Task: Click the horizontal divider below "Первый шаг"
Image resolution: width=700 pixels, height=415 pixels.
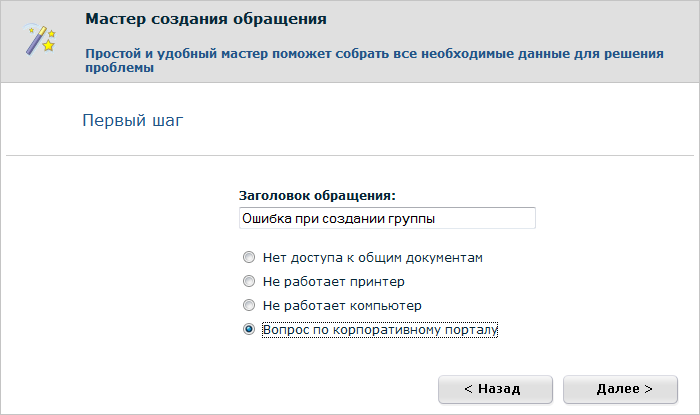Action: coord(350,156)
